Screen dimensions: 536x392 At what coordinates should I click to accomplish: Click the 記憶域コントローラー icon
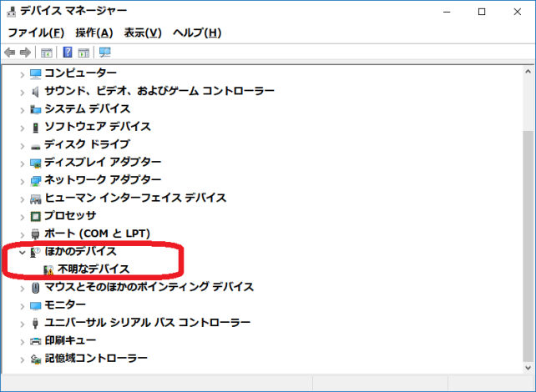[x=36, y=359]
